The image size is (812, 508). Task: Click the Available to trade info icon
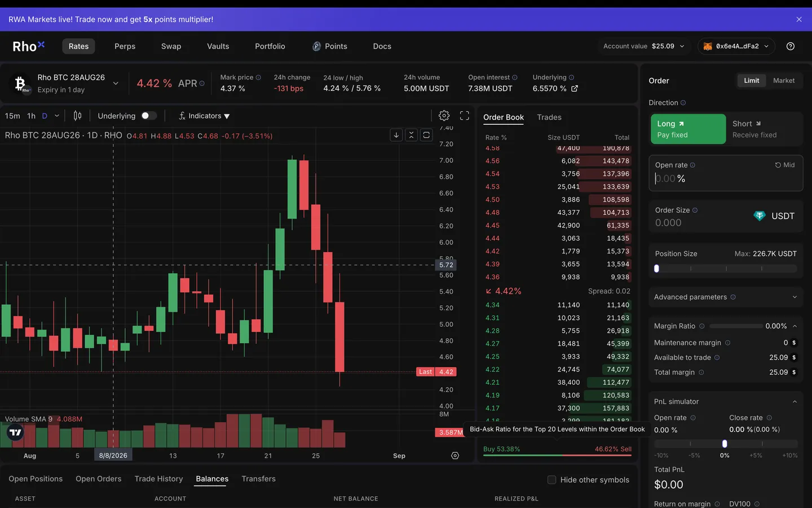[x=717, y=357]
